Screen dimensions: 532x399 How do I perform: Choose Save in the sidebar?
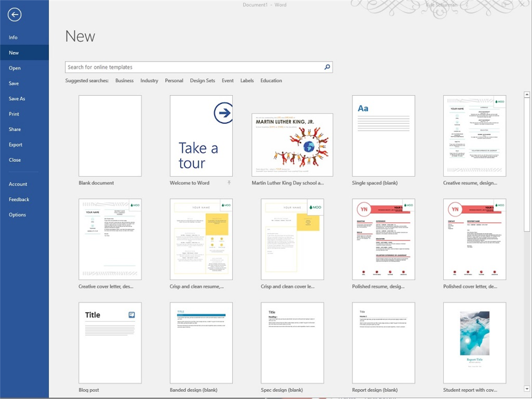pyautogui.click(x=14, y=83)
